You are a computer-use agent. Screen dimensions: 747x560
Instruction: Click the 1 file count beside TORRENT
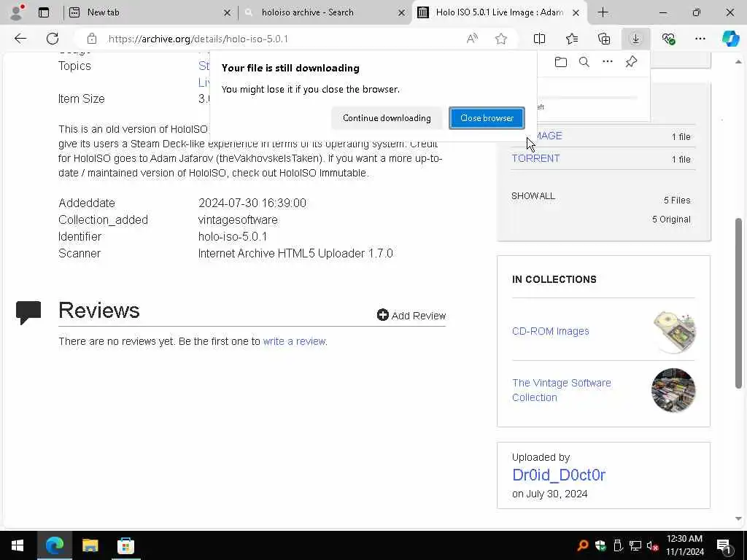681,160
